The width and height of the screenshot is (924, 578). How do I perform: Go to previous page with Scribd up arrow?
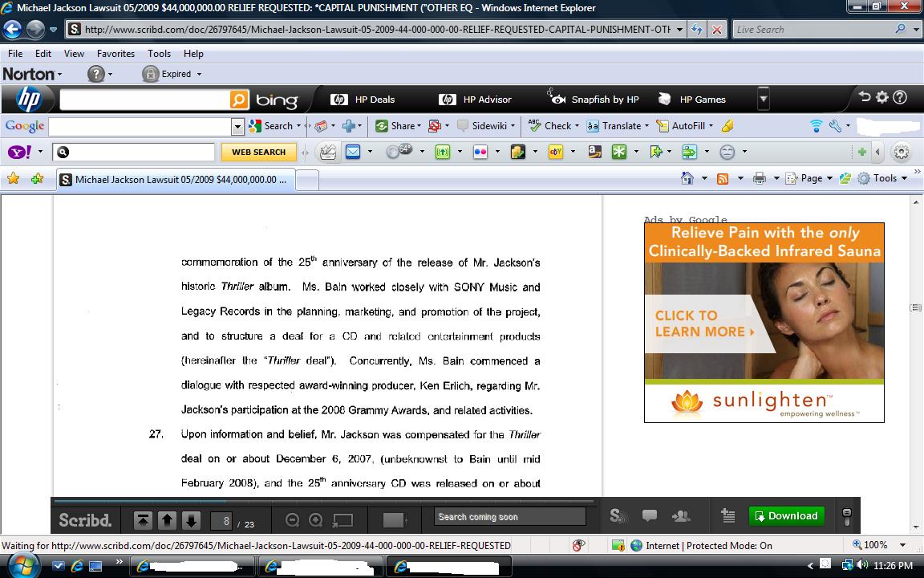click(x=167, y=520)
